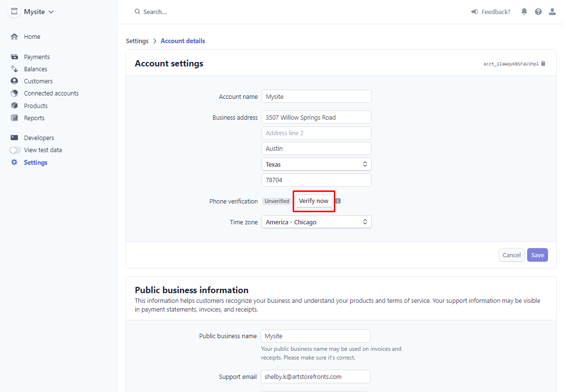View the Balances page
The image size is (564, 392).
pyautogui.click(x=36, y=69)
